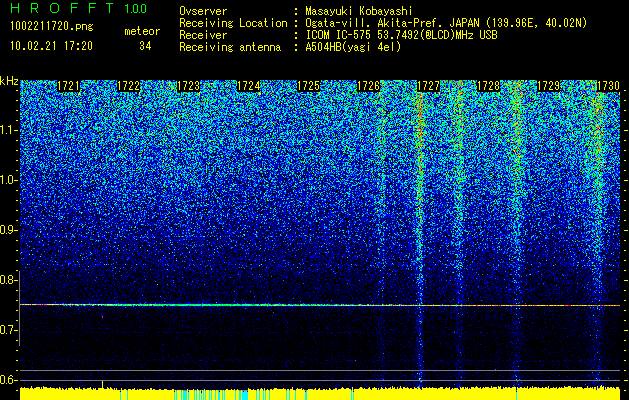
Task: Click the 1.1 frequency axis label
Action: pos(9,130)
